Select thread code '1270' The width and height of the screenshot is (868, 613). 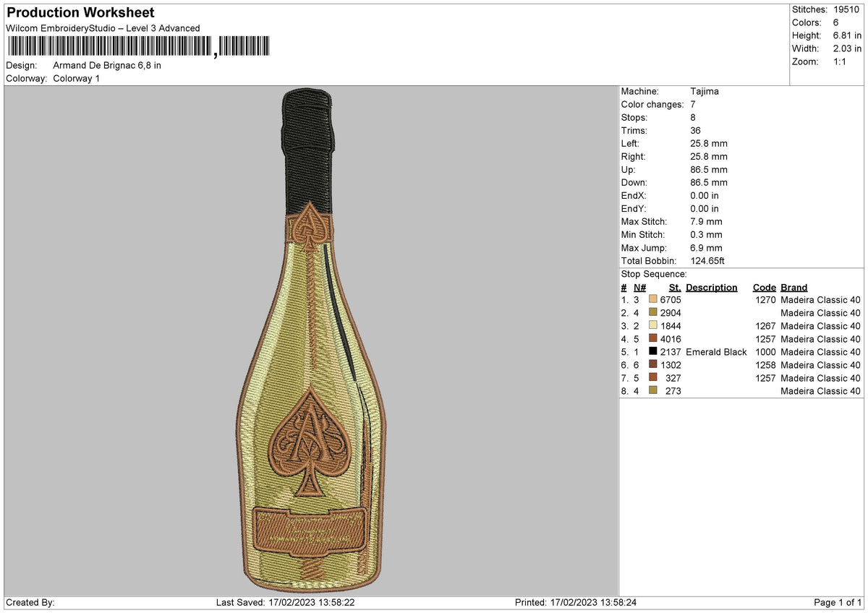pos(765,300)
